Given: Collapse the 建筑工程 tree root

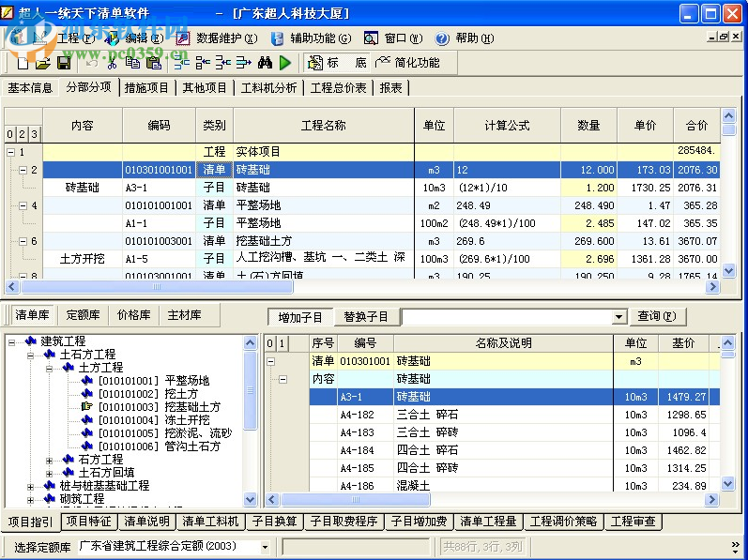Looking at the screenshot, I should tap(11, 341).
